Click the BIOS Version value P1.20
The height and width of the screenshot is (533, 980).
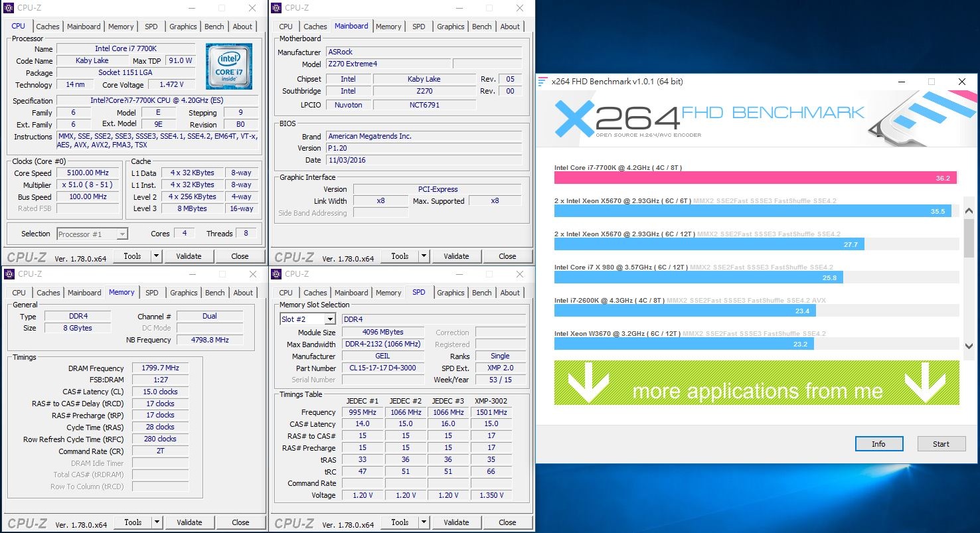(x=424, y=148)
